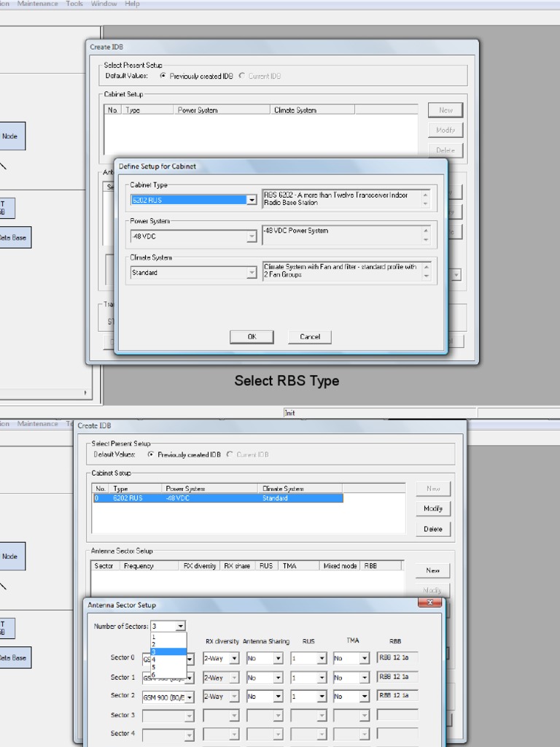The height and width of the screenshot is (747, 560).
Task: Choose 4 in the Number of Sectors list
Action: (x=168, y=659)
